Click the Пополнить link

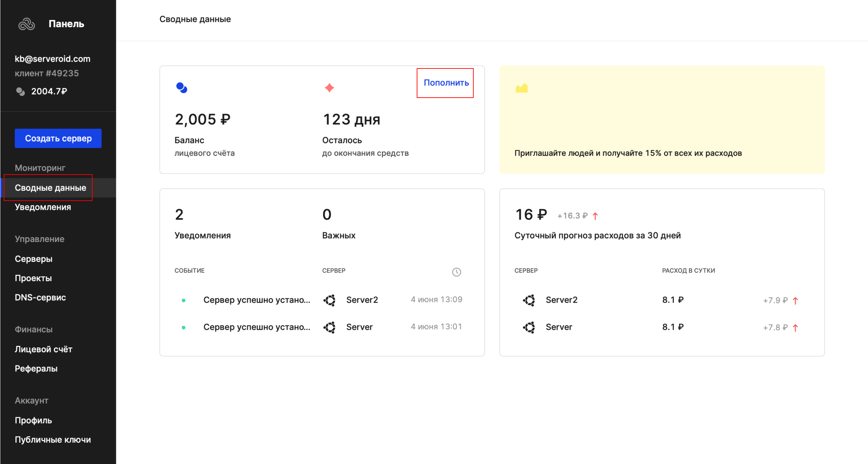446,83
